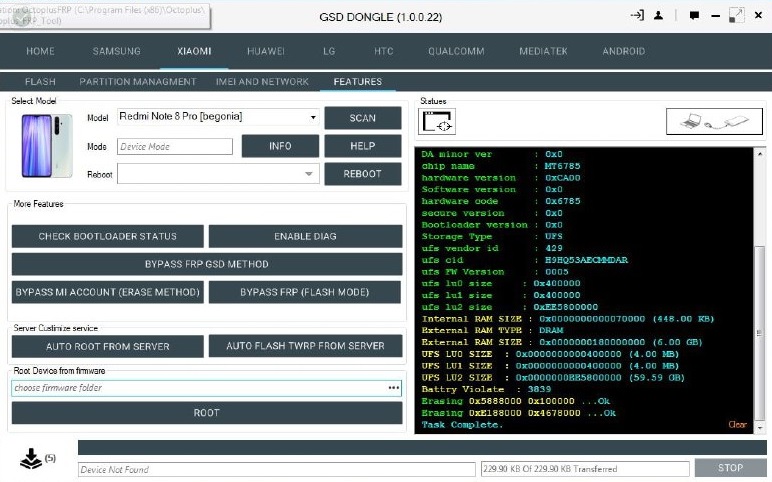The height and width of the screenshot is (482, 772).
Task: Open the HTC tab
Action: (384, 51)
